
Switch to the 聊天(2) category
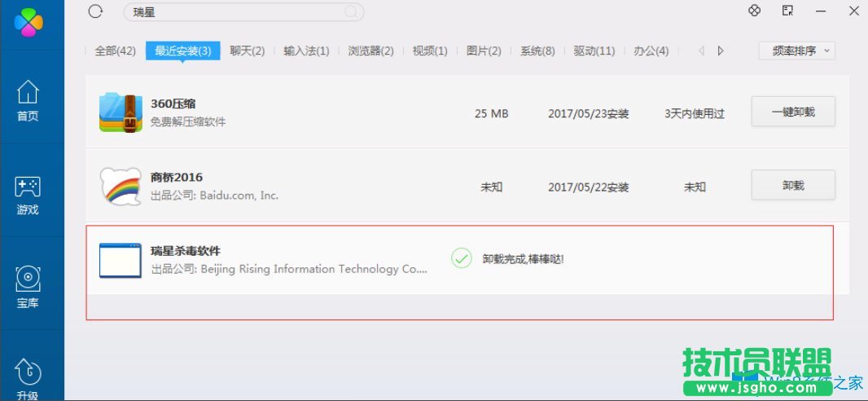coord(247,51)
